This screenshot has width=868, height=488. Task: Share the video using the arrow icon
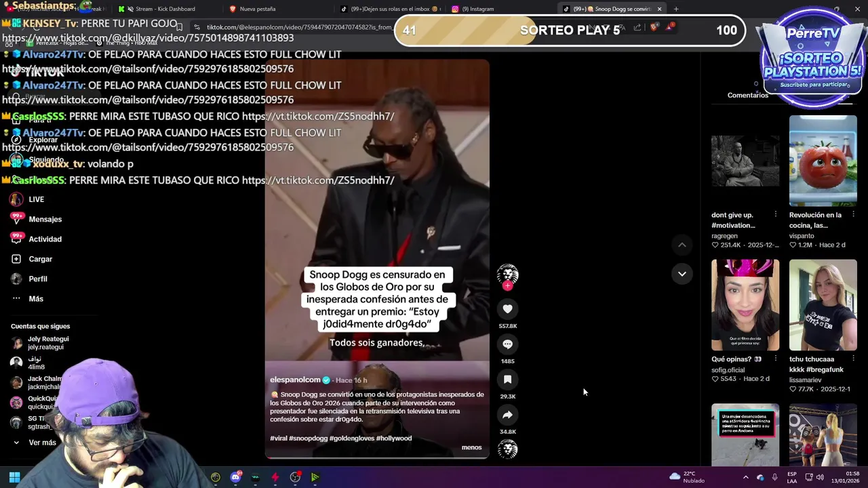[507, 415]
